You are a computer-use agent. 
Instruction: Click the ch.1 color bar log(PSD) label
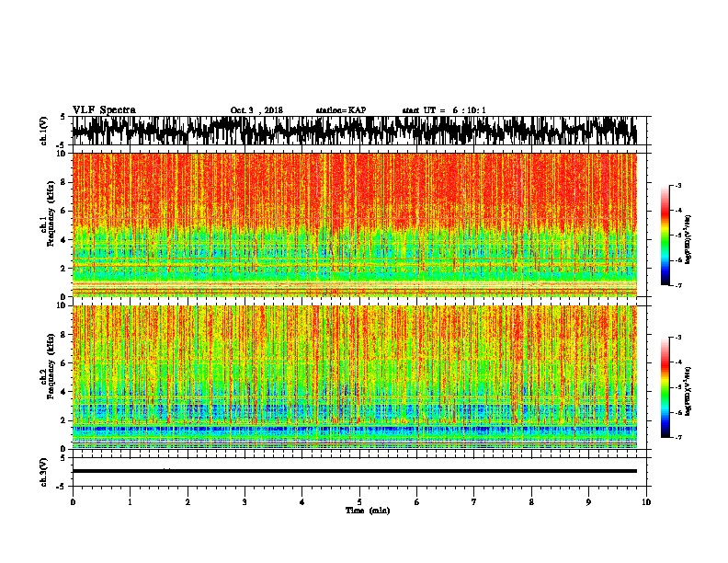[688, 239]
